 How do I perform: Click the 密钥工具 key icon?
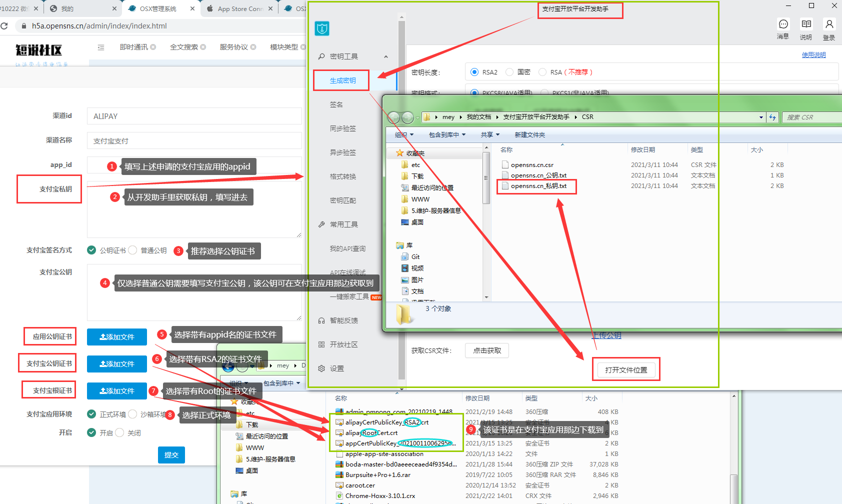pos(321,56)
